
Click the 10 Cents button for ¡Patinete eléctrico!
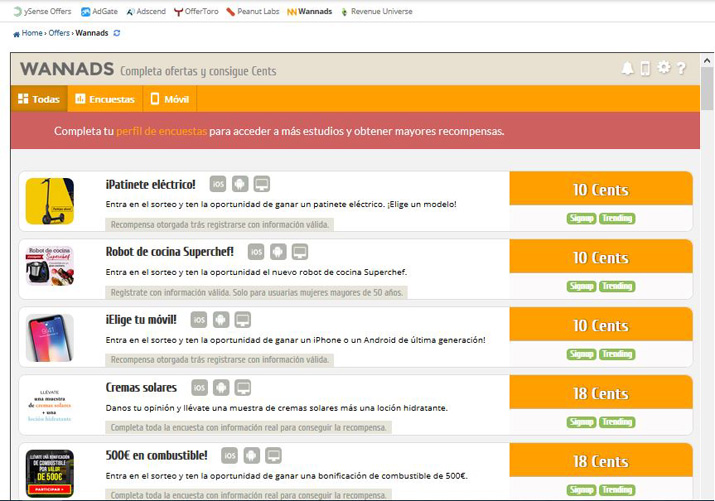(600, 190)
